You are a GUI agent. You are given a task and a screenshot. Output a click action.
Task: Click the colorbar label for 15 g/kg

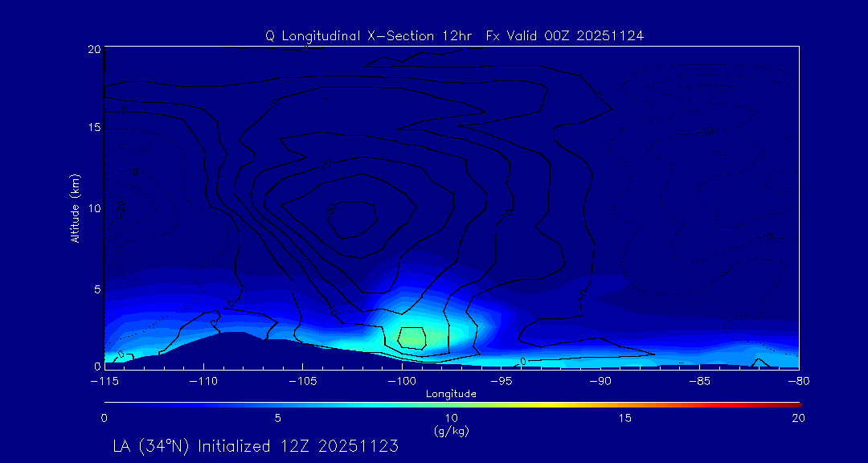pos(624,418)
